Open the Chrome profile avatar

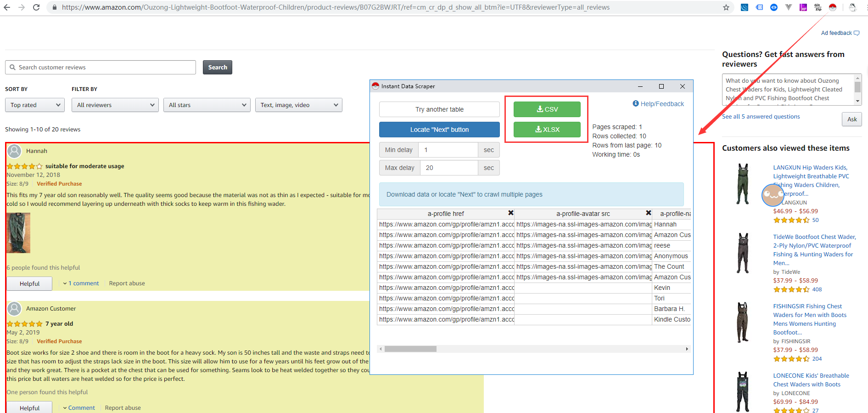(852, 7)
